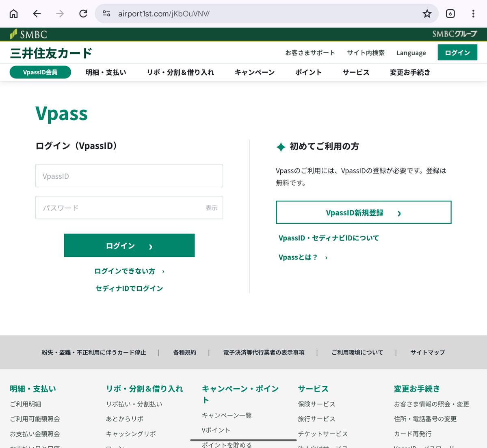This screenshot has height=448, width=487.
Task: Click footer heading サービス
Action: coord(313,389)
